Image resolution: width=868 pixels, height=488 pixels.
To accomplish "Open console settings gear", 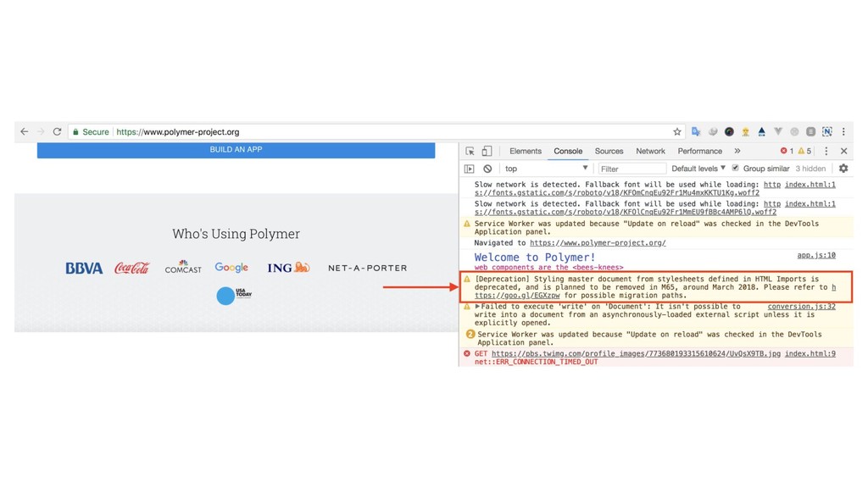I will (843, 169).
